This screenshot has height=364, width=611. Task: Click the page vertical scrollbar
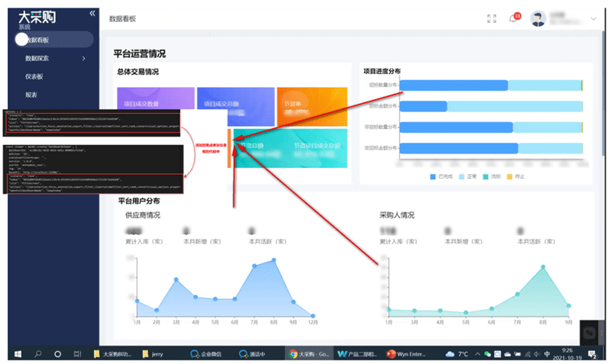coord(603,93)
